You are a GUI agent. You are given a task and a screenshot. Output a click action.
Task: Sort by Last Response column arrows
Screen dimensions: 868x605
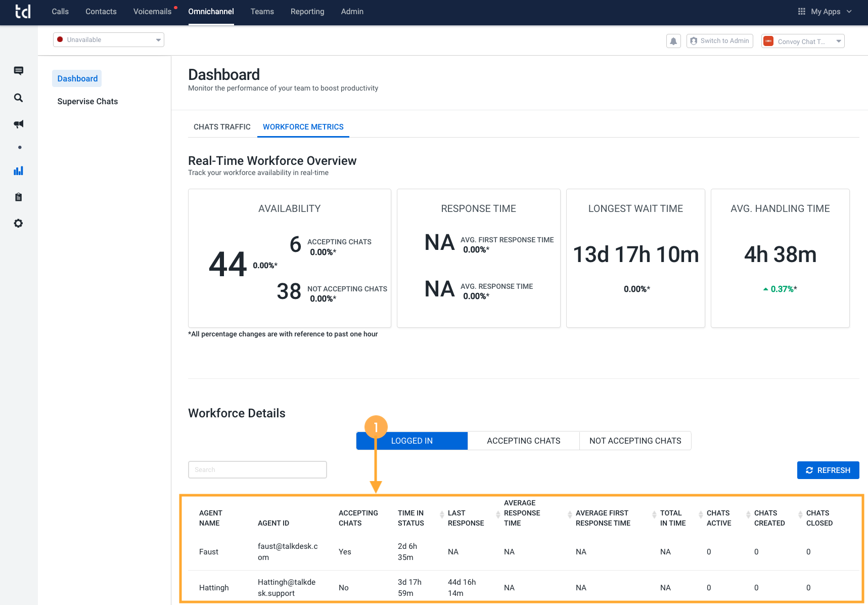tap(443, 514)
